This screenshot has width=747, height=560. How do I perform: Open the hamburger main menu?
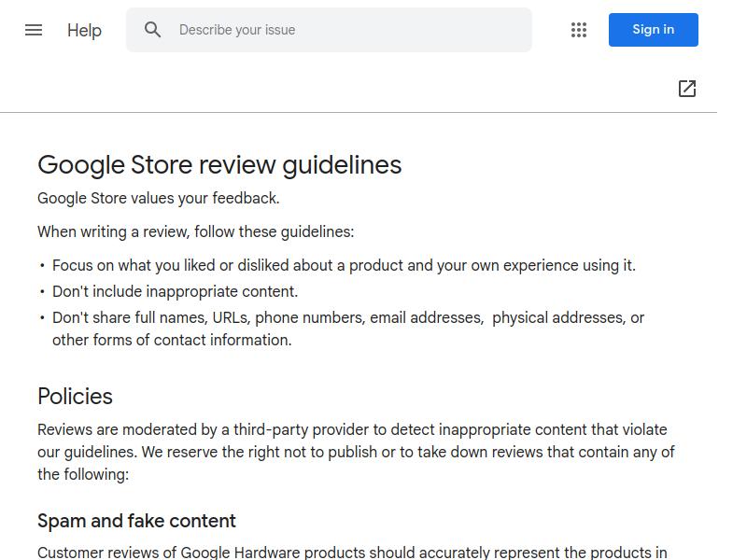click(x=34, y=30)
